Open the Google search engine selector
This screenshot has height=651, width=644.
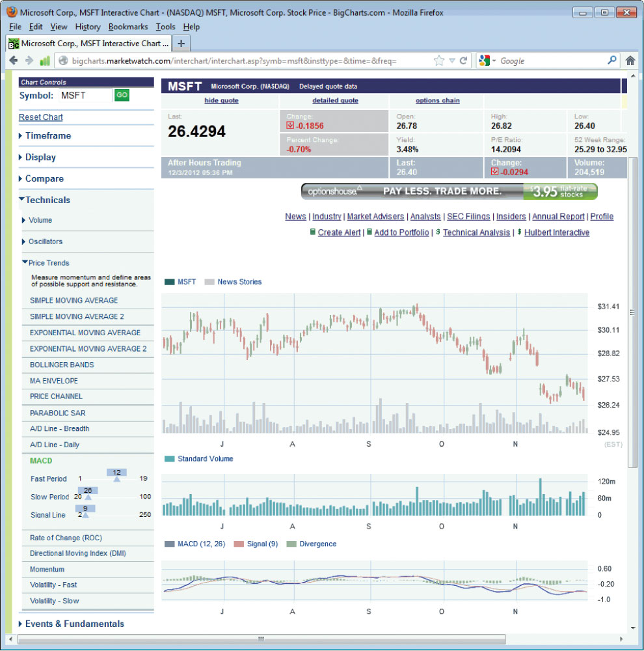(487, 61)
